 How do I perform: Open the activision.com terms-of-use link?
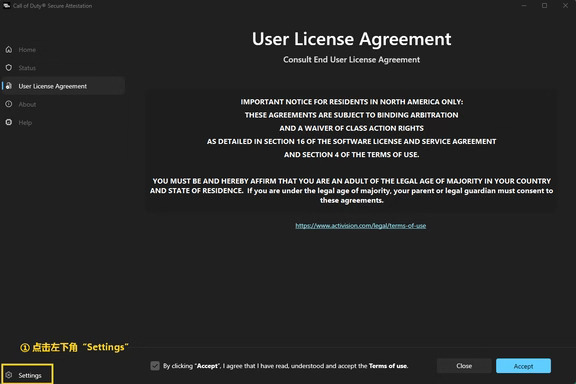[x=361, y=226]
